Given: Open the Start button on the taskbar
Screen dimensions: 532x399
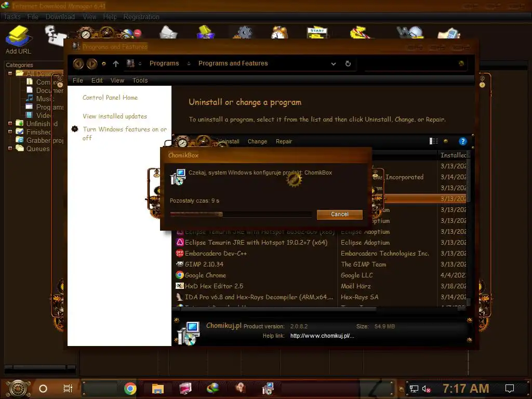Looking at the screenshot, I should pyautogui.click(x=18, y=389).
